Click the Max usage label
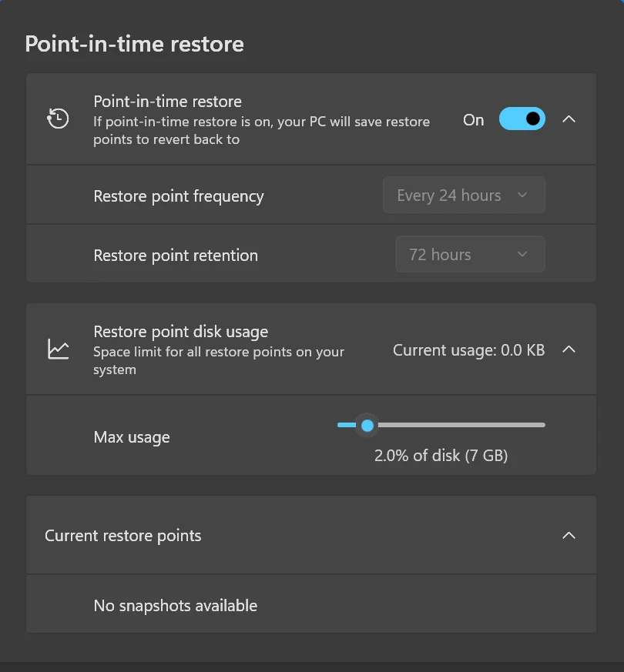The height and width of the screenshot is (672, 624). pos(132,437)
